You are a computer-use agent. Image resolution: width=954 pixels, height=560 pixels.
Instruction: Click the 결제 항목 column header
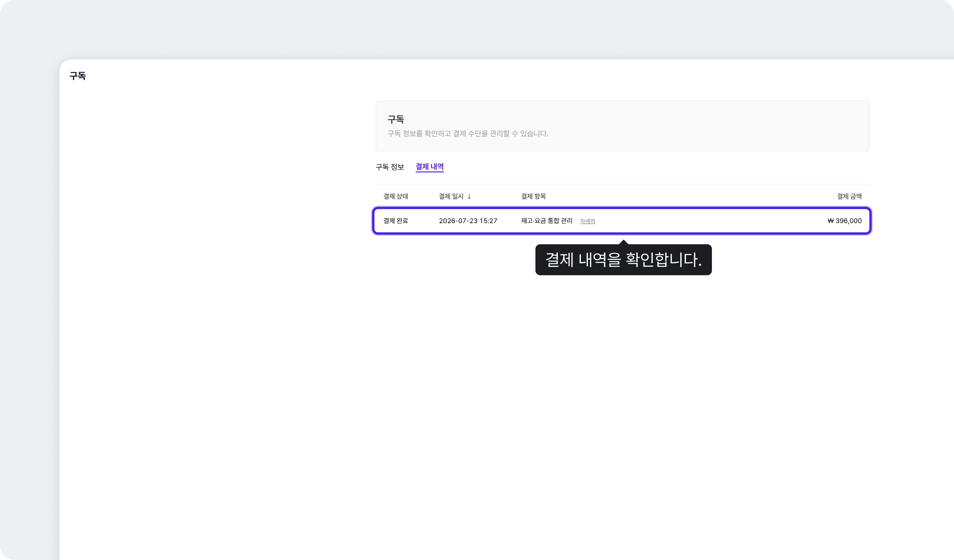[x=533, y=196]
